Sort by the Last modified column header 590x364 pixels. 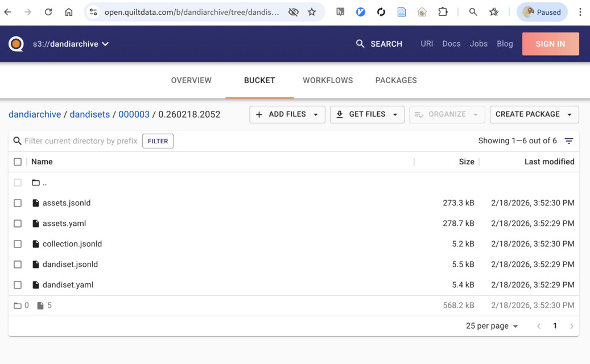[x=549, y=162]
